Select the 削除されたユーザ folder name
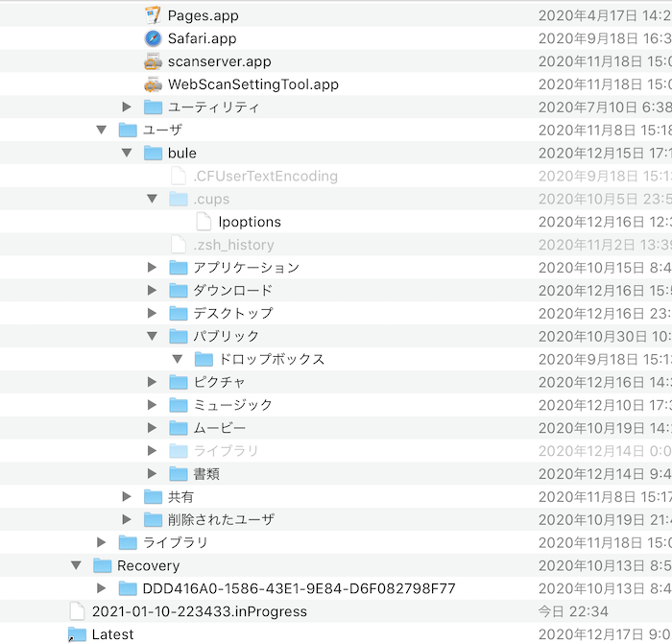This screenshot has height=643, width=672. tap(221, 519)
